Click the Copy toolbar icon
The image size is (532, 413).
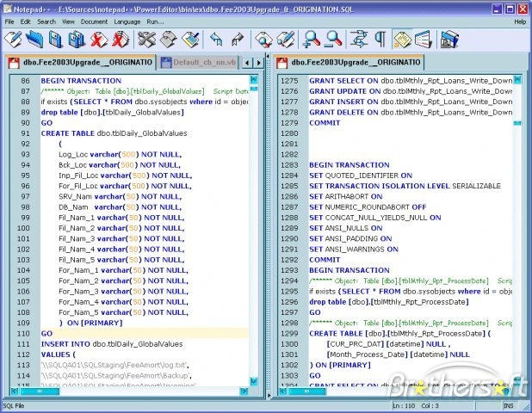tap(169, 40)
